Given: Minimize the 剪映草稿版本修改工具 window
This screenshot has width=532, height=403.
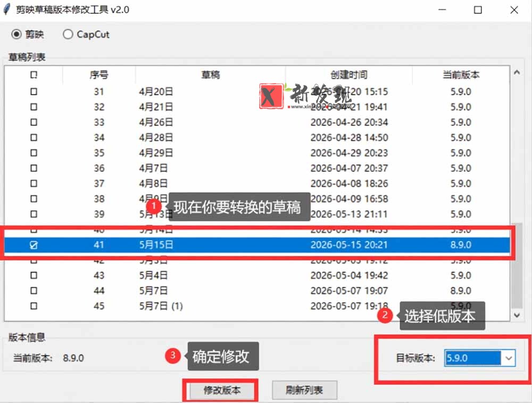Looking at the screenshot, I should pyautogui.click(x=442, y=10).
